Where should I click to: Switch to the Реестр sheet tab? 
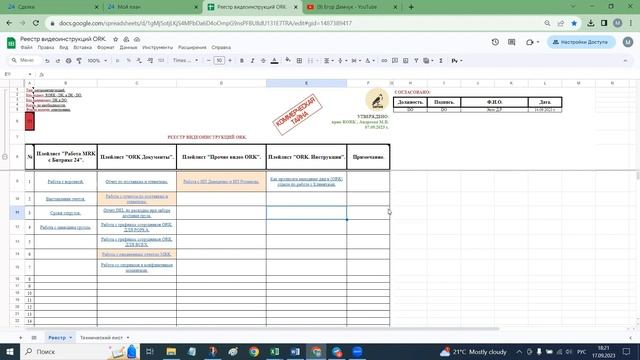(x=59, y=338)
